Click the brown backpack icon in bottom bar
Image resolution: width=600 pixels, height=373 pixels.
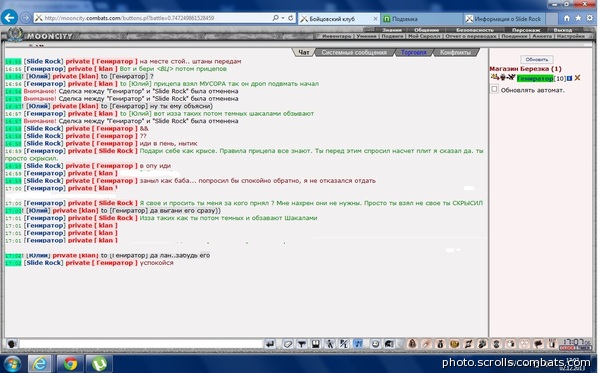(x=412, y=344)
